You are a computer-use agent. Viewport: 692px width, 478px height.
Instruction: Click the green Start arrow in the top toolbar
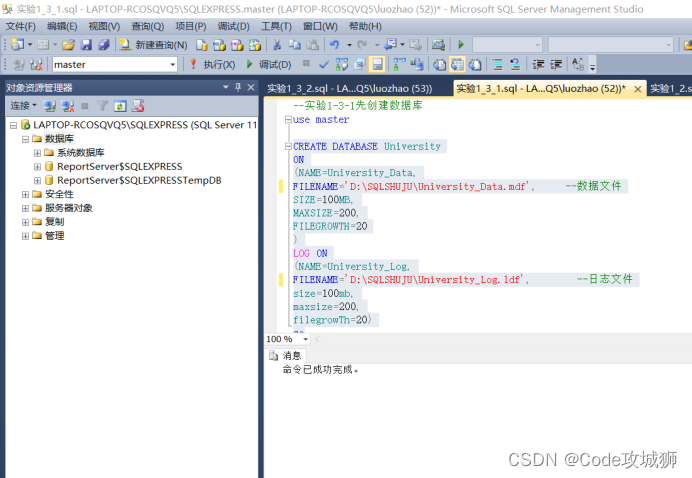[461, 45]
